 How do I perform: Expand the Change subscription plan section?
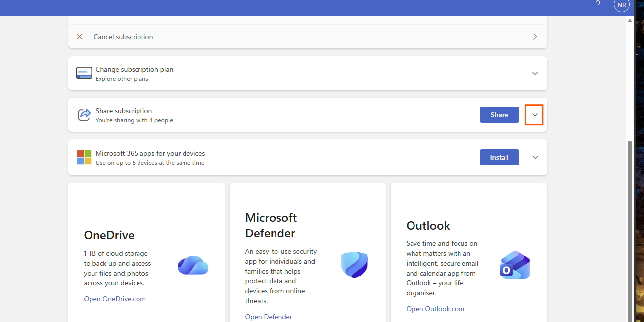(x=535, y=73)
